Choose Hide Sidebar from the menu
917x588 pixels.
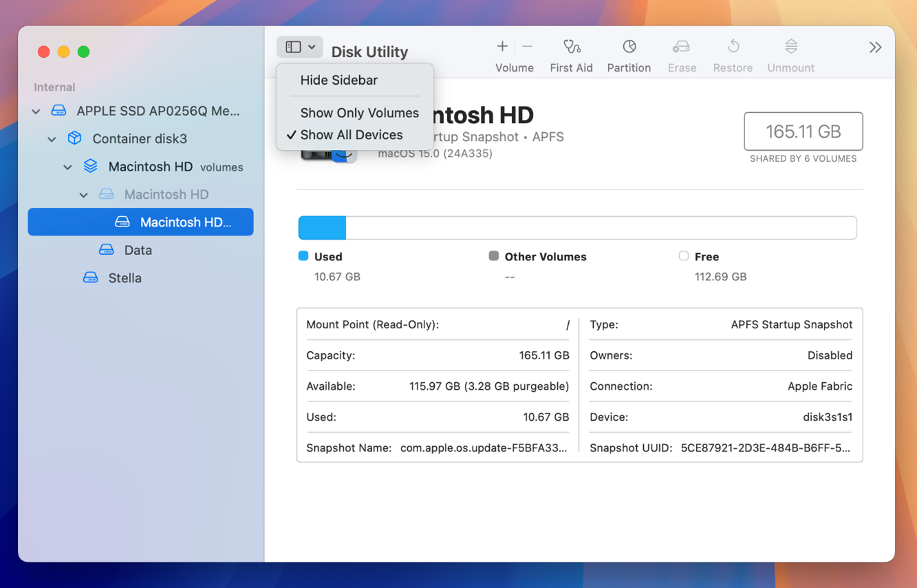[x=339, y=80]
